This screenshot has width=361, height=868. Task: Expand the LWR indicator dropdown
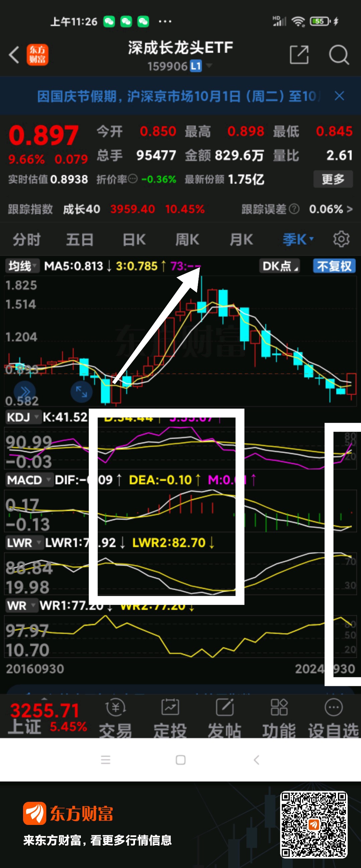pyautogui.click(x=24, y=543)
